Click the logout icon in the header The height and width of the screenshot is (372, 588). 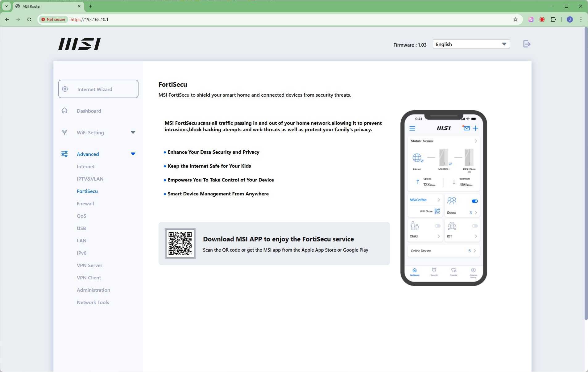pos(527,44)
